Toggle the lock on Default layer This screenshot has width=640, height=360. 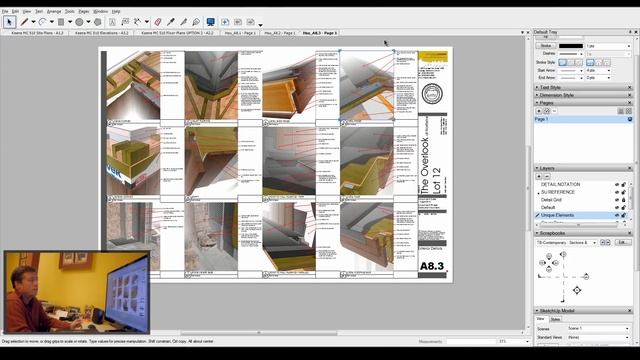(x=624, y=207)
